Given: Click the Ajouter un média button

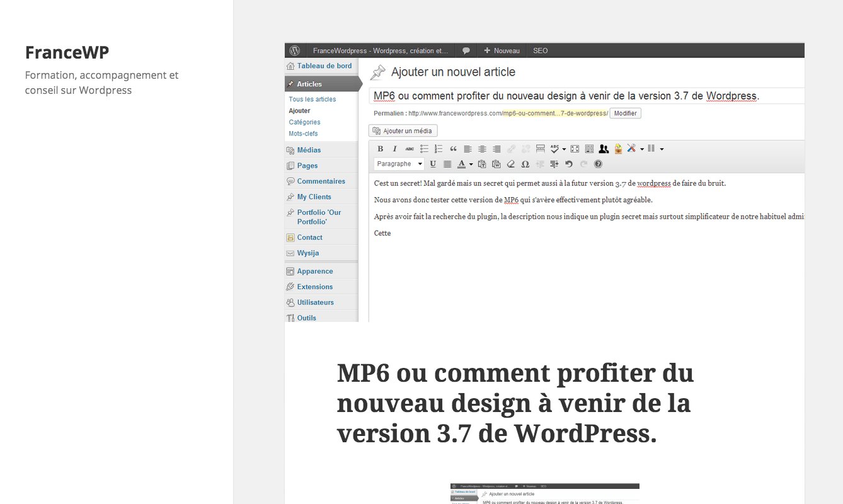Looking at the screenshot, I should [x=403, y=131].
